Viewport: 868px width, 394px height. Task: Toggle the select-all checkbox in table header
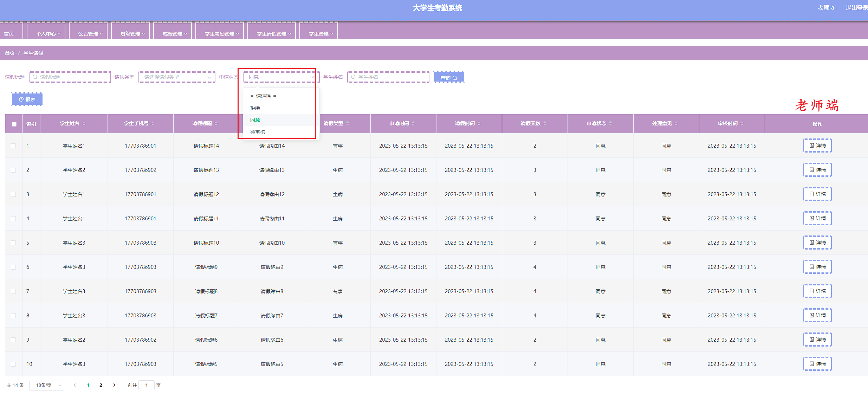click(14, 124)
